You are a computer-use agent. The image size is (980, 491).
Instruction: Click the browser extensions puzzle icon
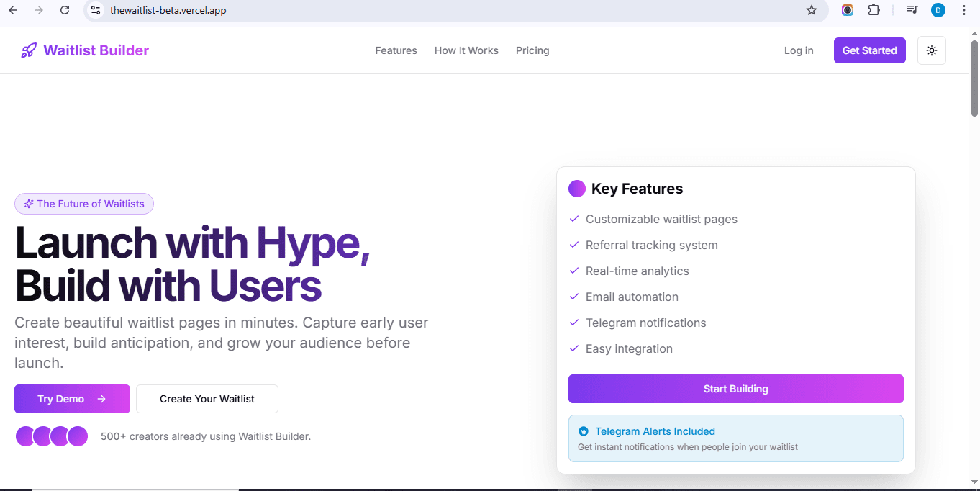(x=874, y=10)
